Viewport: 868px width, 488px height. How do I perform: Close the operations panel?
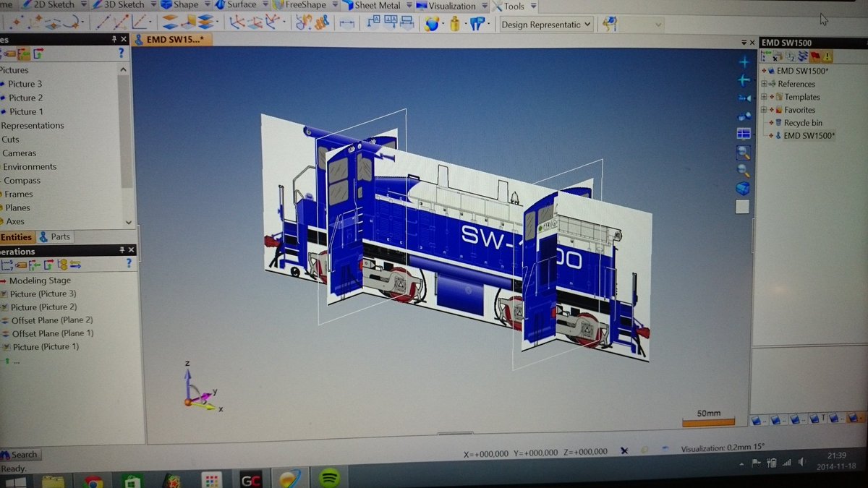pos(131,250)
